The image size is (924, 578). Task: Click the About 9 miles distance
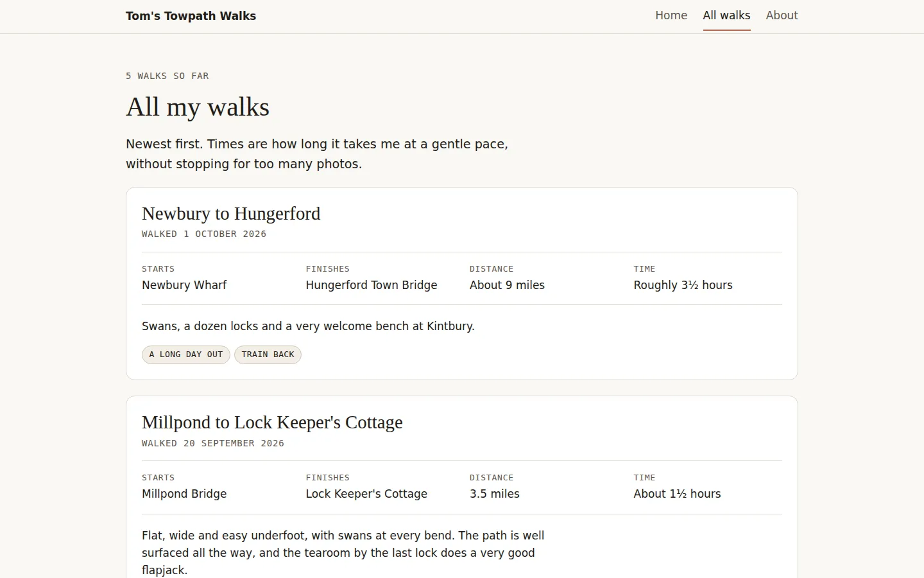507,285
